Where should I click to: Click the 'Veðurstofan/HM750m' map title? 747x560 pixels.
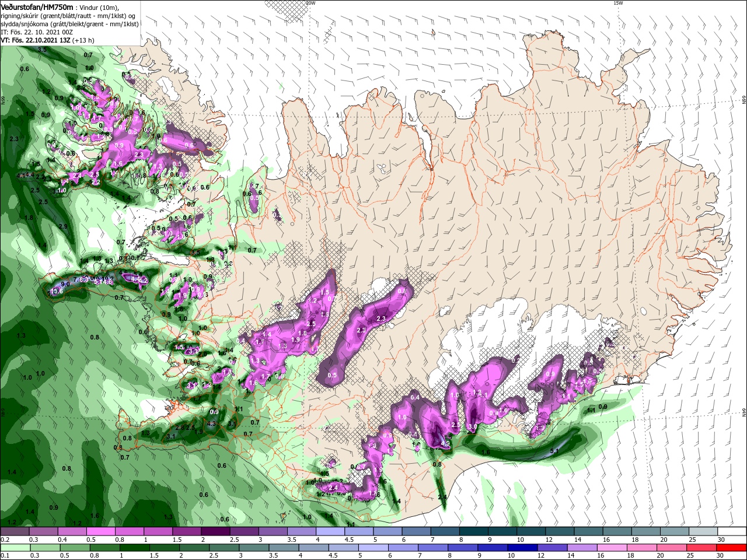pyautogui.click(x=37, y=6)
